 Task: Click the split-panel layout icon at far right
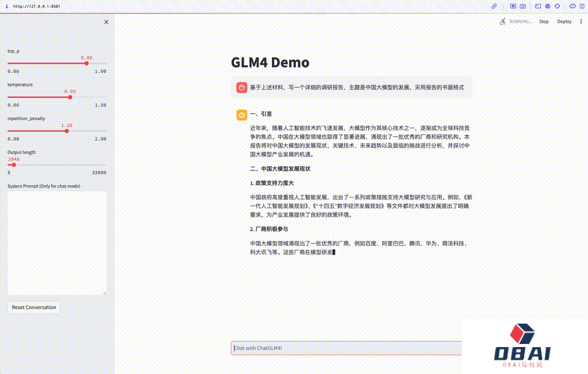coord(581,6)
